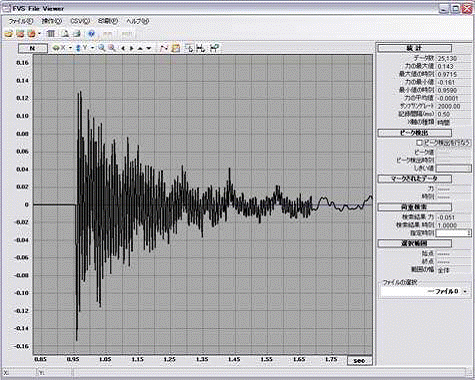Screen dimensions: 475x380
Task: Click the printer icon in top toolbar
Action: (77, 34)
